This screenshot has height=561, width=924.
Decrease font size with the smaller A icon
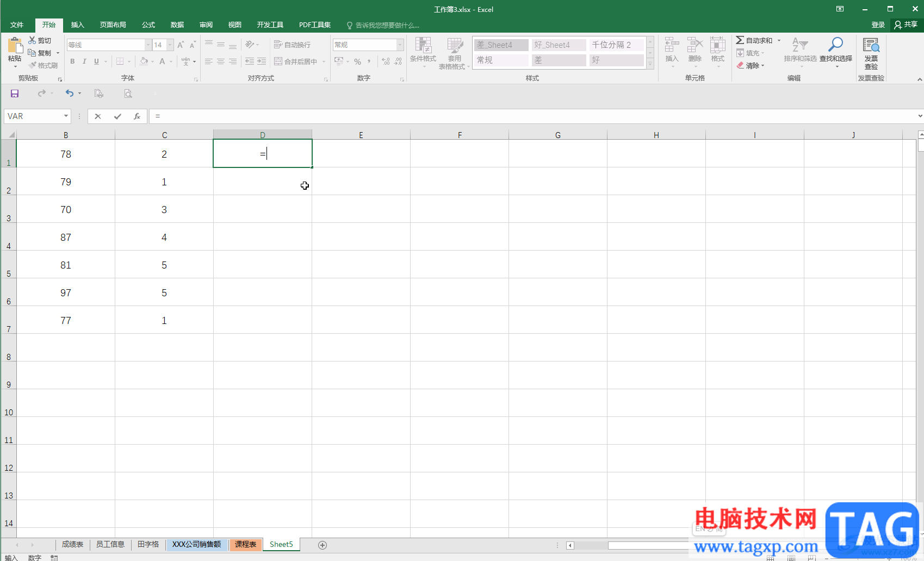click(193, 45)
